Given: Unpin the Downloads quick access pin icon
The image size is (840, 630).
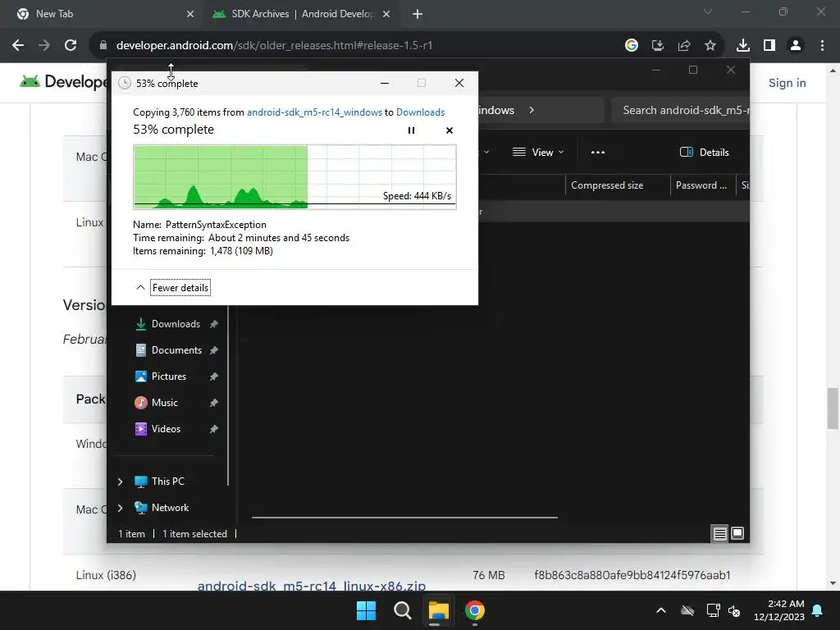Looking at the screenshot, I should click(x=214, y=323).
